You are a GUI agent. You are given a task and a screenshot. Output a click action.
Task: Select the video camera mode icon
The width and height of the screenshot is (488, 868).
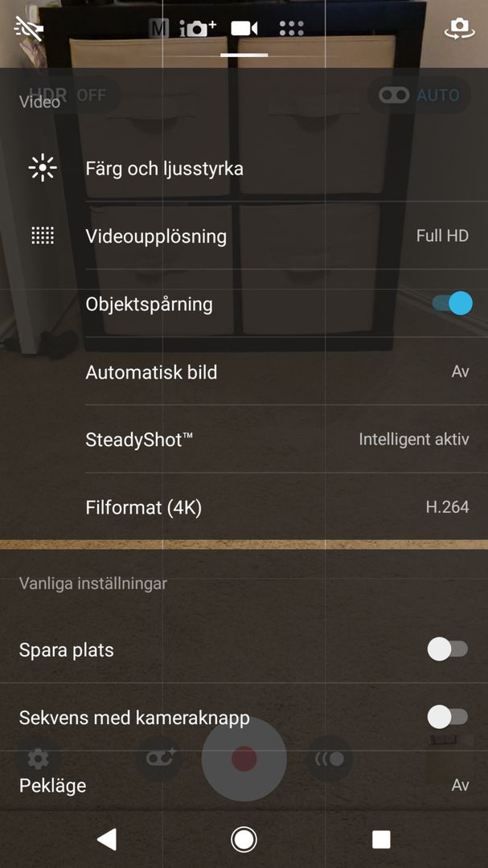pyautogui.click(x=244, y=29)
